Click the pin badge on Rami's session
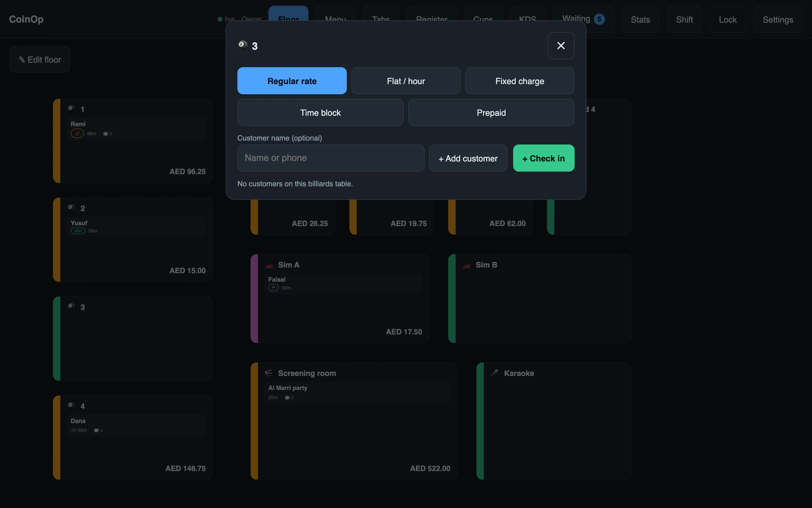This screenshot has height=508, width=812. (x=77, y=133)
